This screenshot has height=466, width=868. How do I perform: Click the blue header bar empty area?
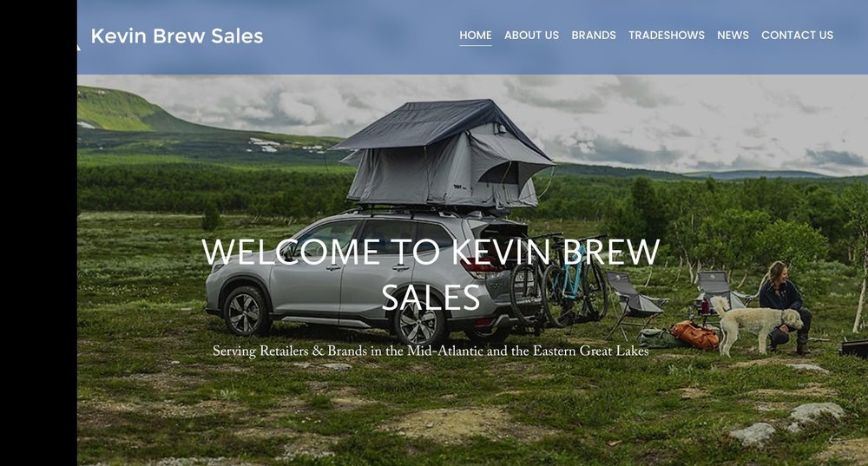click(360, 36)
